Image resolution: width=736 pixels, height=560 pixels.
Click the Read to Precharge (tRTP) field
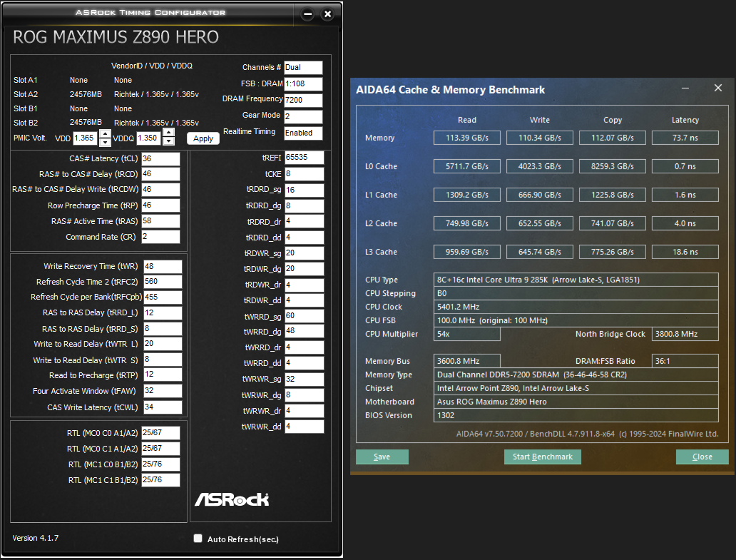pos(163,375)
